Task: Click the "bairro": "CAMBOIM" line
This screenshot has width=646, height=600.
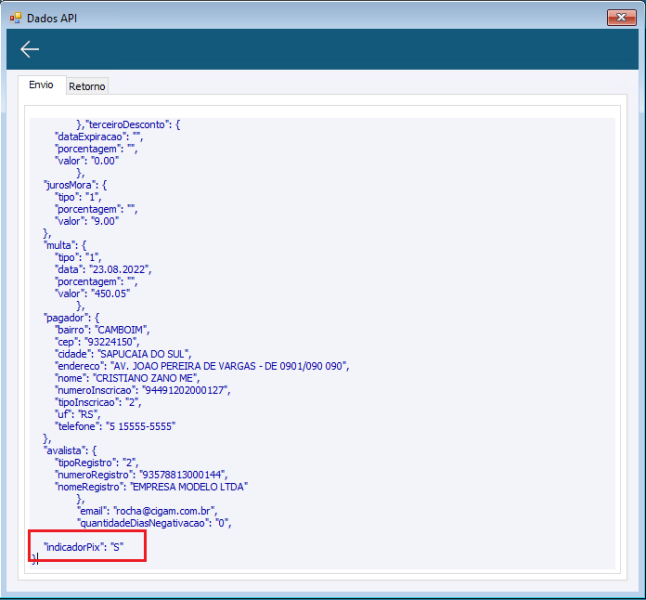Action: [102, 330]
